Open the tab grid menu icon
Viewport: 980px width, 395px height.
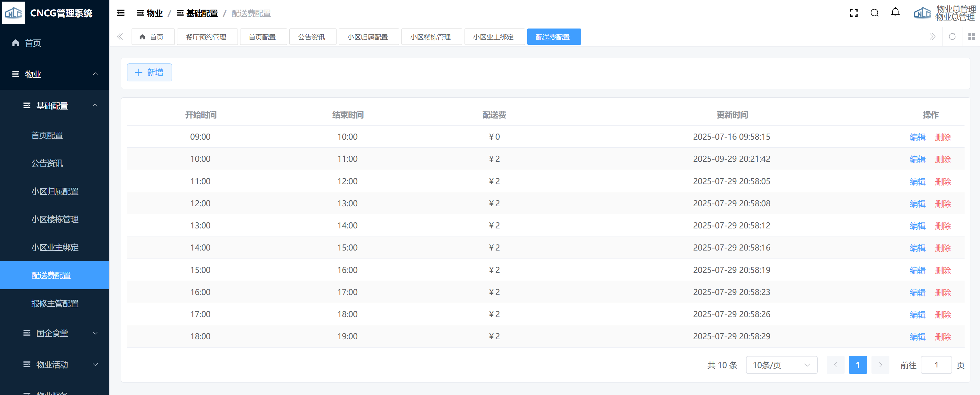[971, 37]
